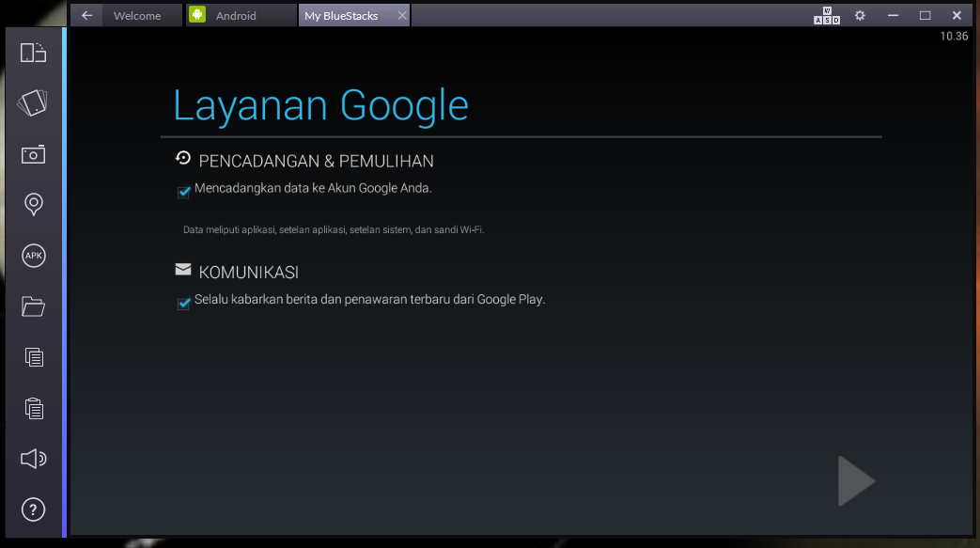Click the Mencadangkan data ke Akun Google text
This screenshot has width=980, height=548.
[x=313, y=188]
